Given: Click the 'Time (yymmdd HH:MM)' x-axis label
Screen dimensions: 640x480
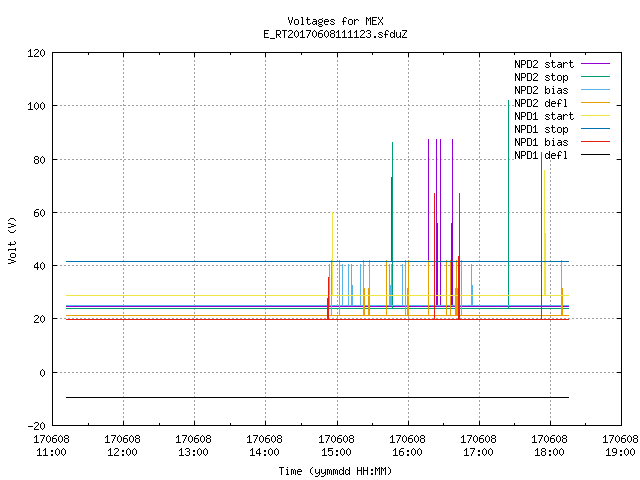Looking at the screenshot, I should tap(335, 471).
